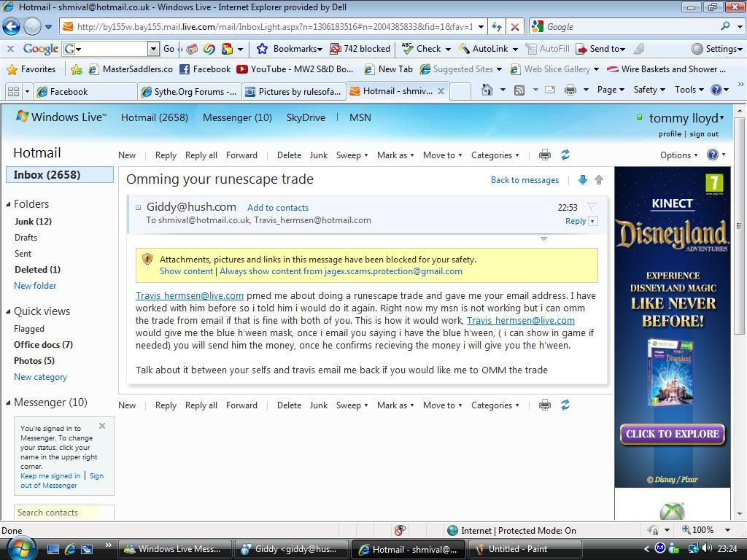747x560 pixels.
Task: Open the Reply options dropdown arrow in message
Action: pyautogui.click(x=592, y=221)
